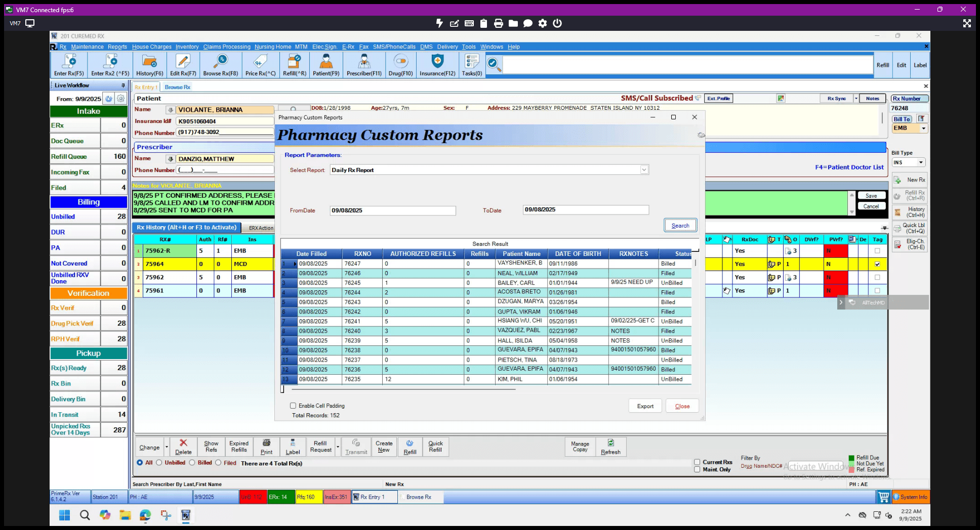Toggle the Current Rxs checkbox

tap(697, 462)
